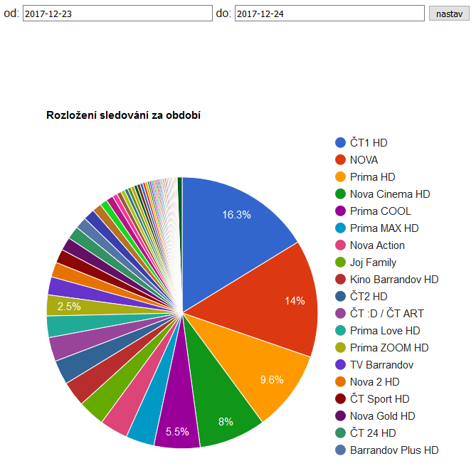
Task: Click the Prima Love HD legend swatch
Action: tap(340, 330)
